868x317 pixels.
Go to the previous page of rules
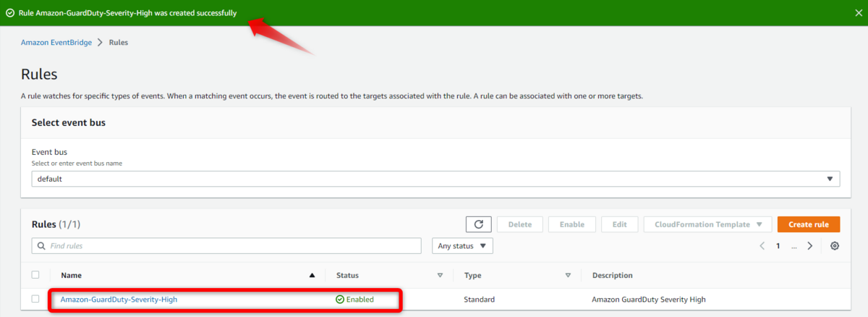[x=762, y=246]
